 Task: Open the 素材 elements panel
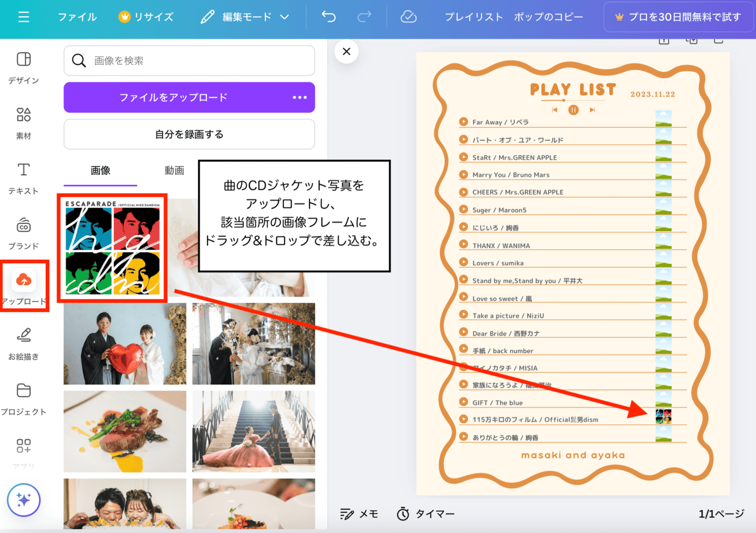pos(23,123)
